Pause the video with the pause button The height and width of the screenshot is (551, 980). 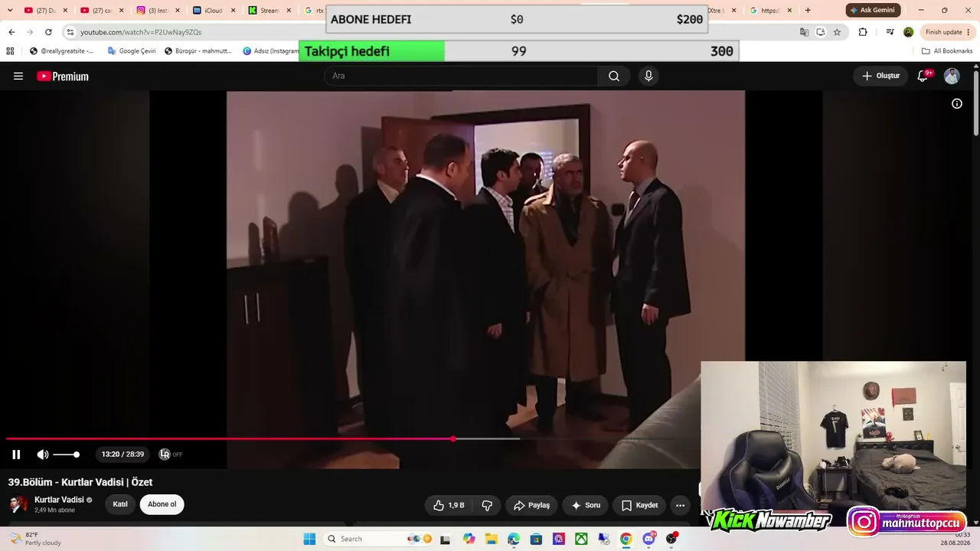pos(16,455)
